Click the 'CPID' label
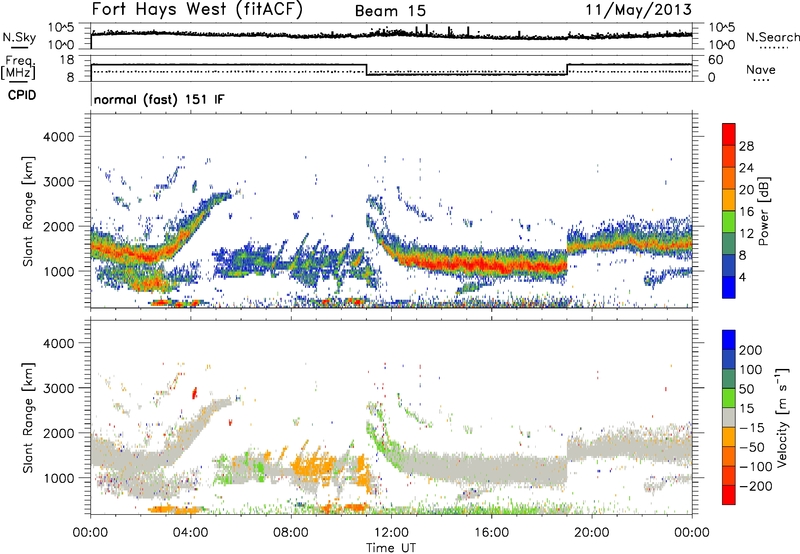 coord(22,95)
